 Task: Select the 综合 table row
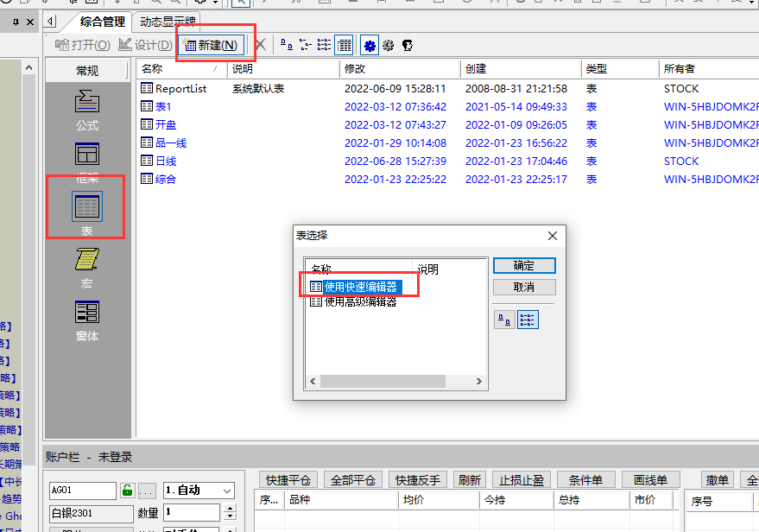tap(448, 179)
